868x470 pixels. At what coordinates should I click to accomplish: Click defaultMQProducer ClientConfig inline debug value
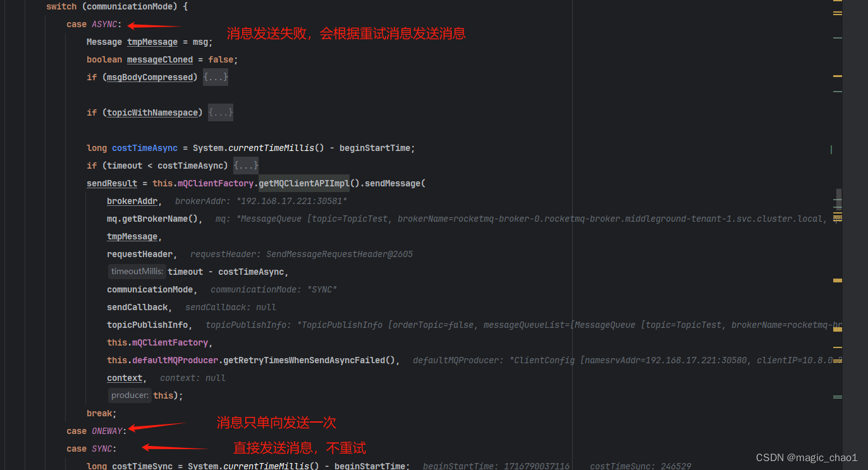[x=628, y=360]
